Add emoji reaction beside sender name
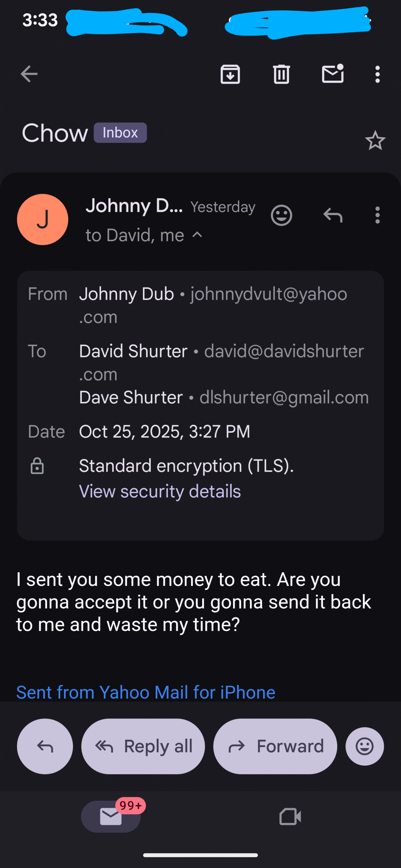 click(x=281, y=215)
